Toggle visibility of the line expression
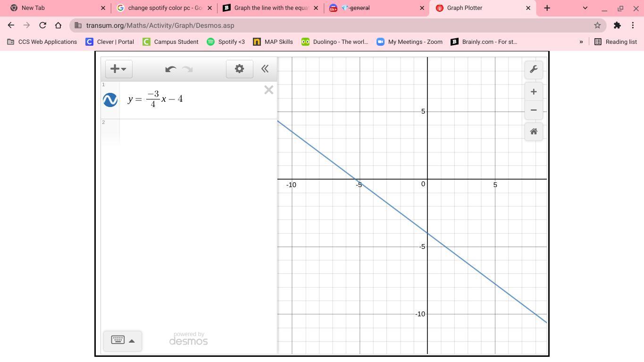Image resolution: width=644 pixels, height=362 pixels. click(110, 99)
